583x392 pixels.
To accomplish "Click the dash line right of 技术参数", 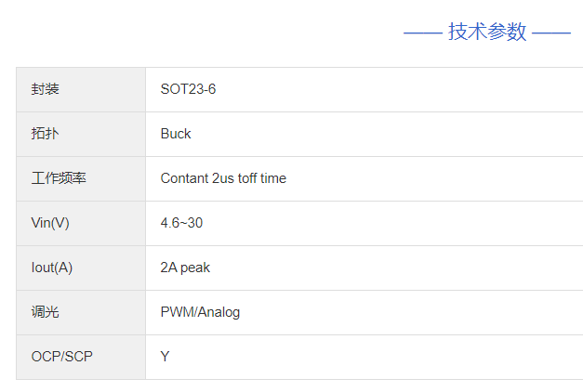I will [x=551, y=33].
